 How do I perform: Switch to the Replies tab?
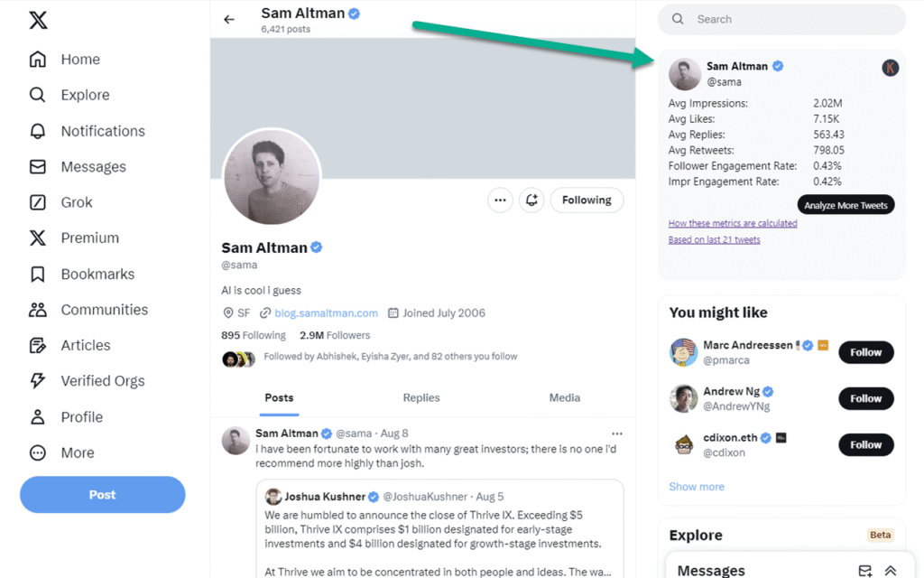pos(420,397)
